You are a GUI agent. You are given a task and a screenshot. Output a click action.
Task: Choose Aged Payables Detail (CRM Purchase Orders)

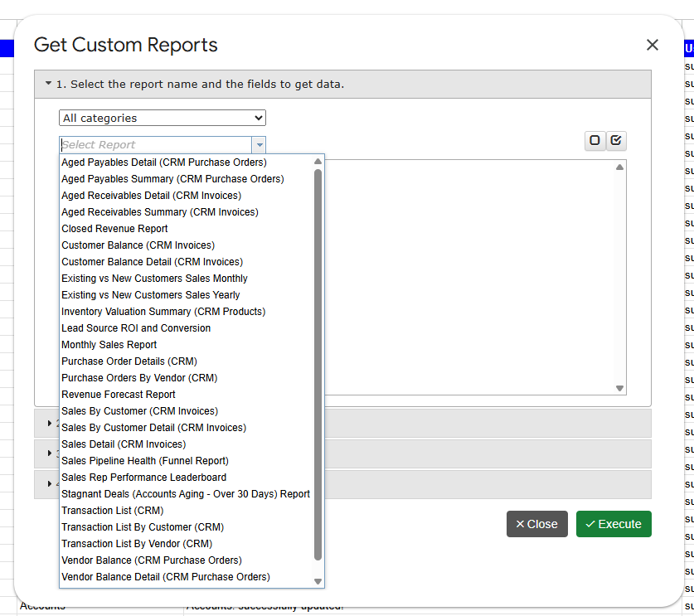pyautogui.click(x=164, y=162)
